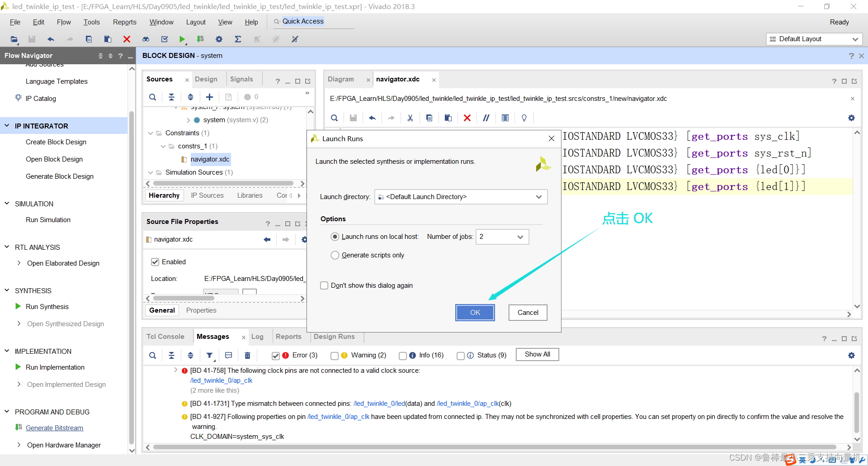Switch to Diagram tab
Viewport: 868px width, 466px height.
(341, 79)
